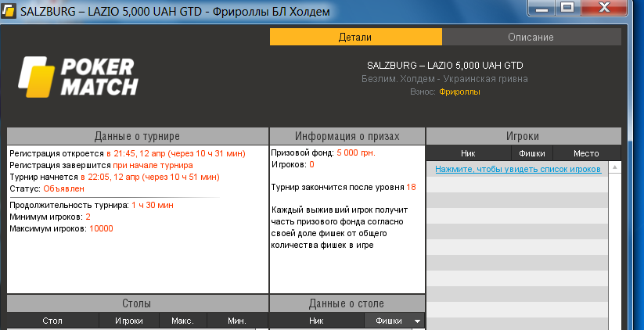Click the Стол column header
This screenshot has width=644, height=330.
point(52,321)
